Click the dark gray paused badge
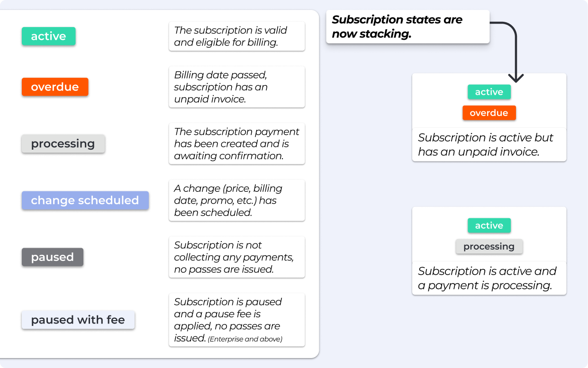Viewport: 588px width, 368px height. click(x=52, y=257)
